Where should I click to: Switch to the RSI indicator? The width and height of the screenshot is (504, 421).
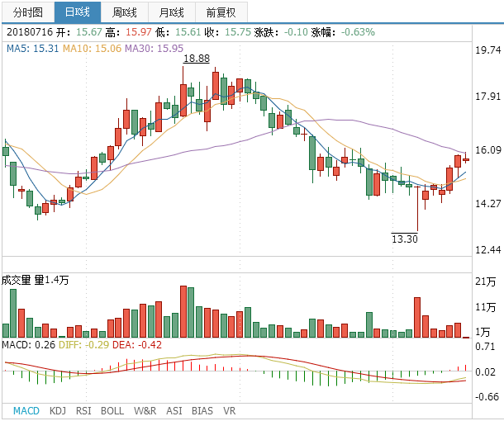point(83,411)
